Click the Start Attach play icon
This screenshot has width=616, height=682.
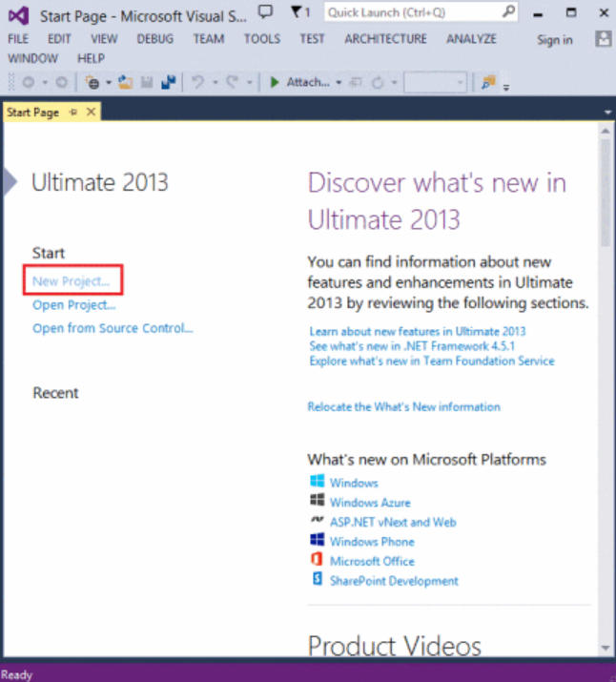(x=275, y=83)
